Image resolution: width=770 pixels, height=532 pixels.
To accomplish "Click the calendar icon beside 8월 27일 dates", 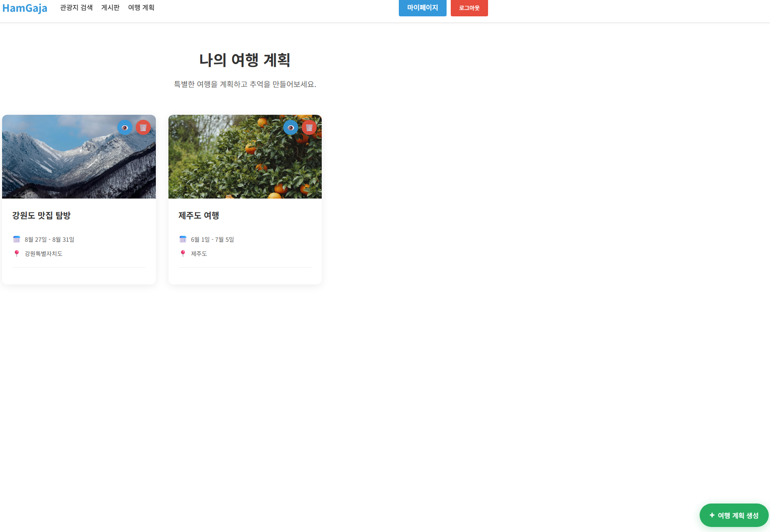I will click(x=17, y=239).
